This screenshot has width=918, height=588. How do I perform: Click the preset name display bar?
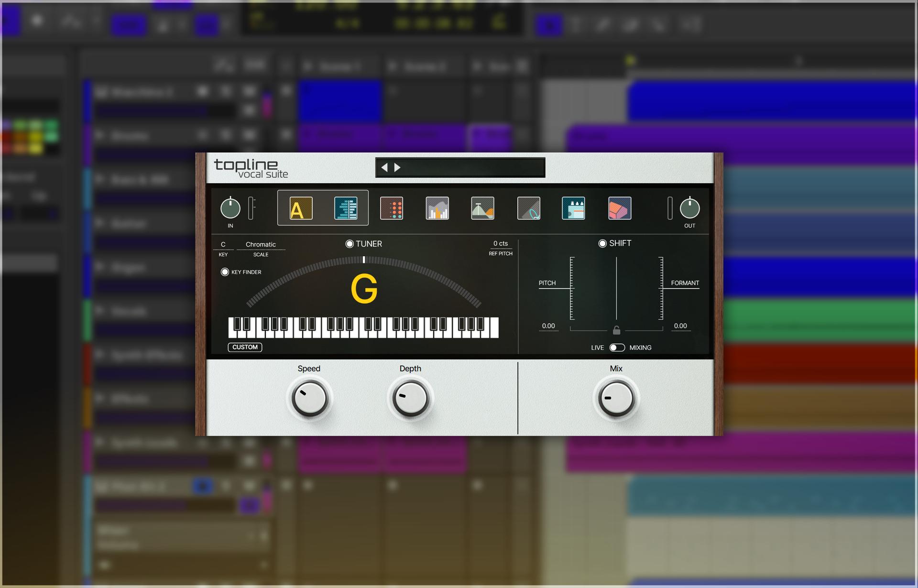[x=460, y=167]
